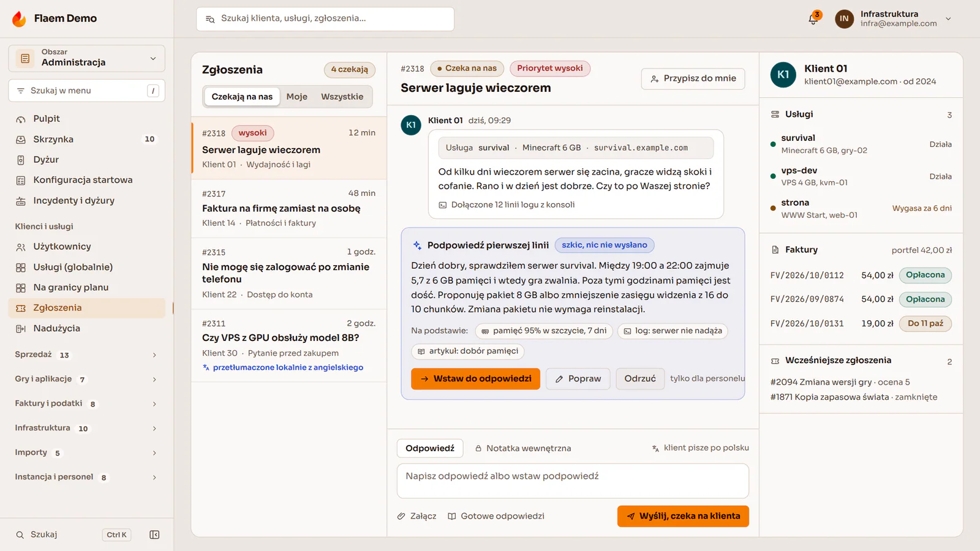Collapse sidebar using the panel icon
Image resolution: width=980 pixels, height=551 pixels.
tap(154, 534)
